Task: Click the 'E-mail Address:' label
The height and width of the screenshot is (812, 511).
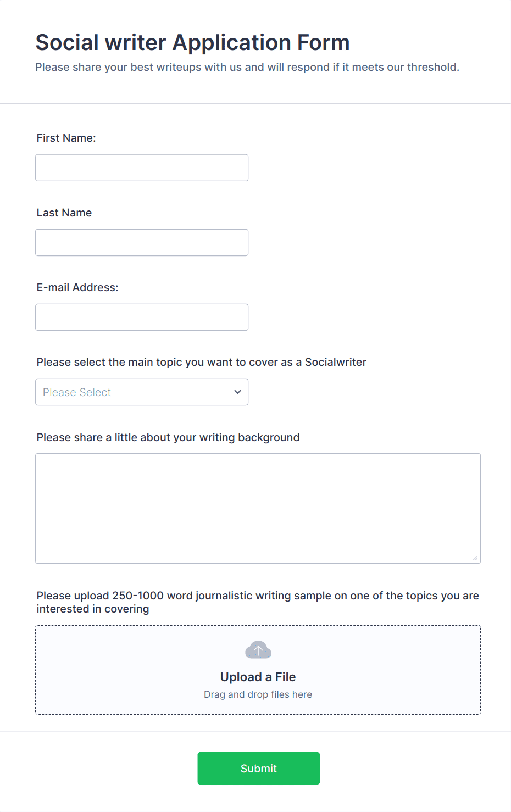Action: click(x=77, y=287)
